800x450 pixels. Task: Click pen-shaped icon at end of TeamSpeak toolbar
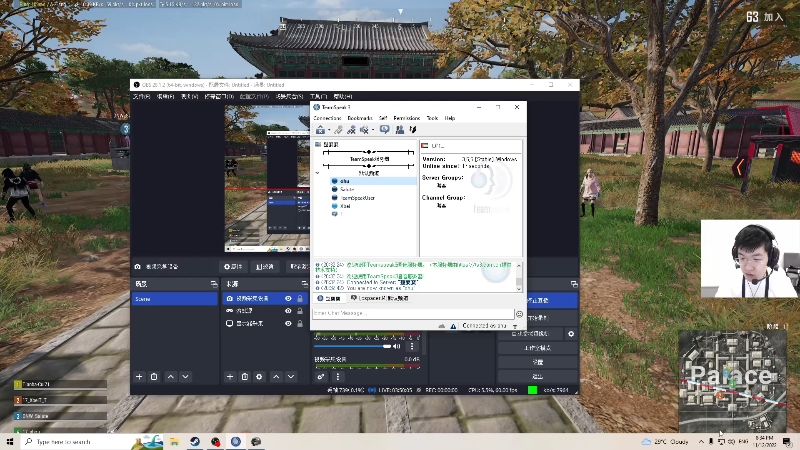tap(413, 130)
